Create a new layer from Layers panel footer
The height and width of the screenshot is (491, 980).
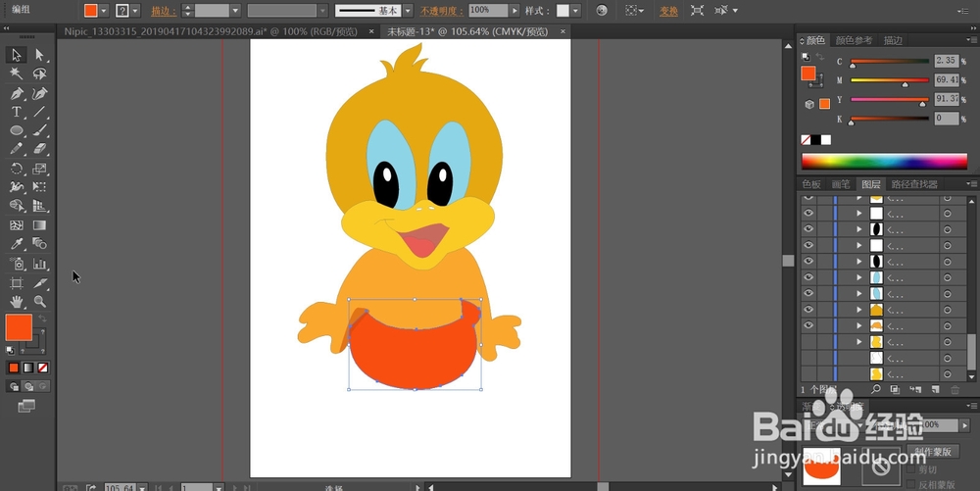[x=935, y=389]
